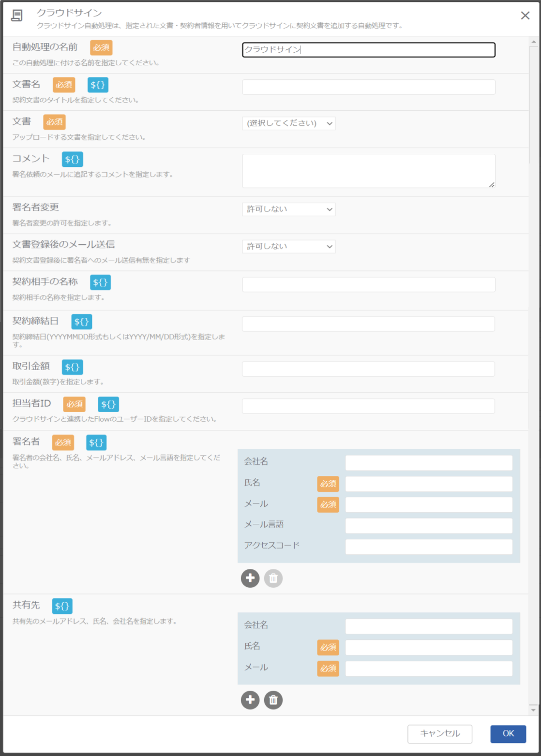Screen dimensions: 541x756
Task: Click the 契約締結日 input field
Action: [x=369, y=324]
